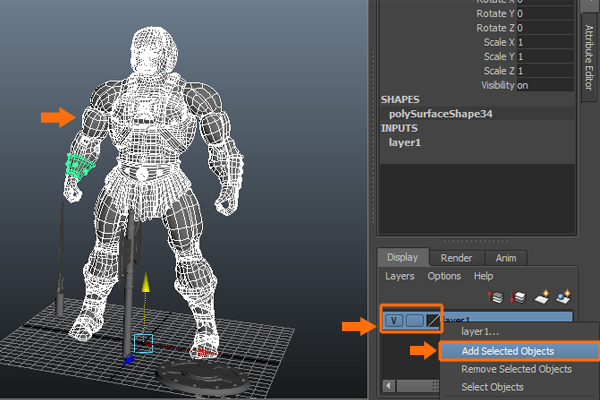Choose Remove Selected Objects
This screenshot has height=400, width=600.
click(x=516, y=369)
